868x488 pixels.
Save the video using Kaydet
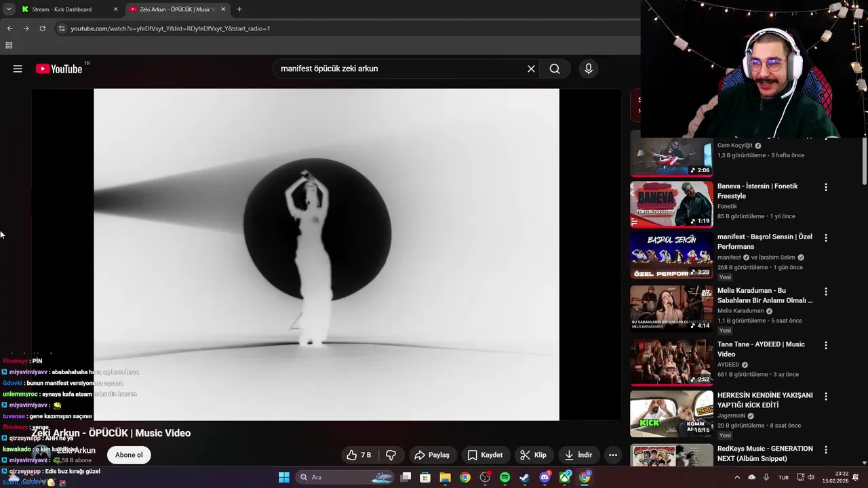(486, 455)
